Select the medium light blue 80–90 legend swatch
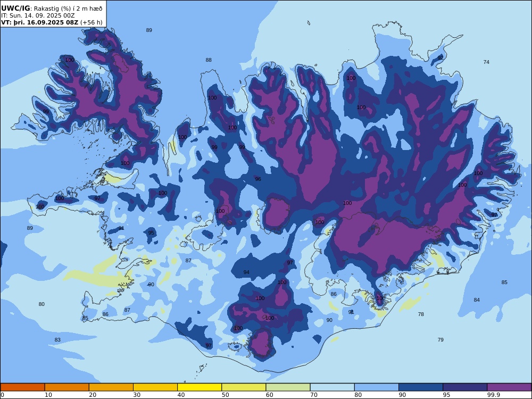The height and width of the screenshot is (399, 532). click(377, 387)
